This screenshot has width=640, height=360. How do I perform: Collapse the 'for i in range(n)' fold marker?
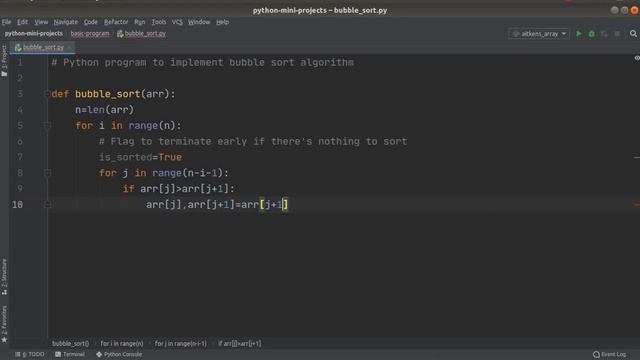click(47, 126)
